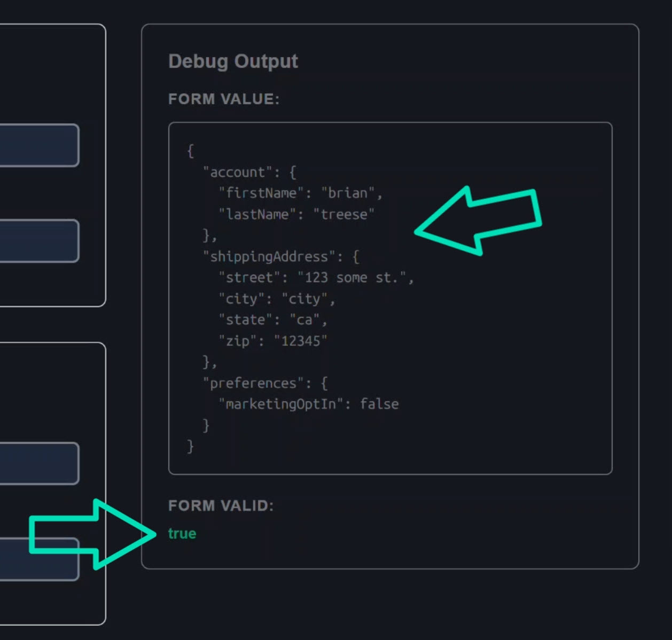Select the state value ca
Viewport: 672px width, 640px height.
(x=307, y=319)
